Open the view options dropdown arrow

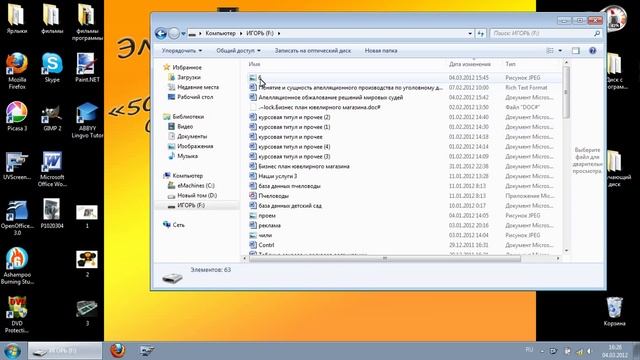(560, 51)
